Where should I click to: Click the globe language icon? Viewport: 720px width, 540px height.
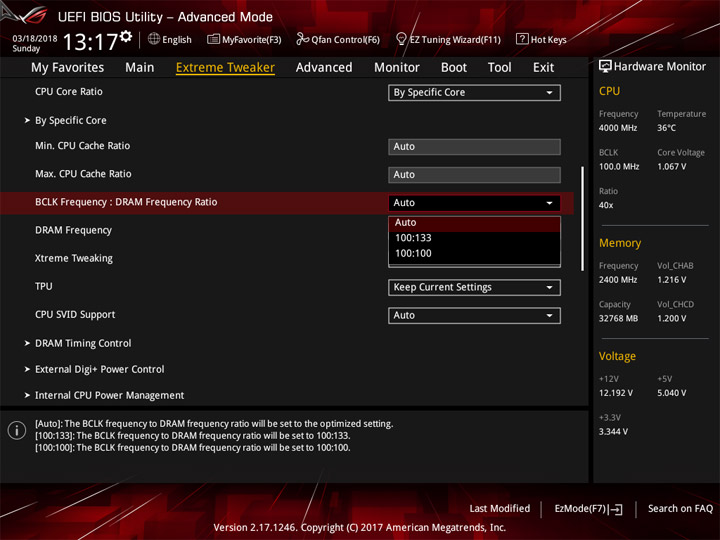pyautogui.click(x=154, y=39)
